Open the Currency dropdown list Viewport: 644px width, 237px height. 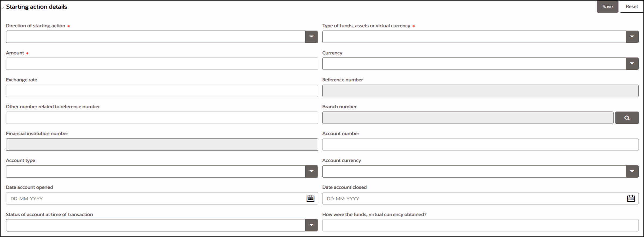coord(632,63)
